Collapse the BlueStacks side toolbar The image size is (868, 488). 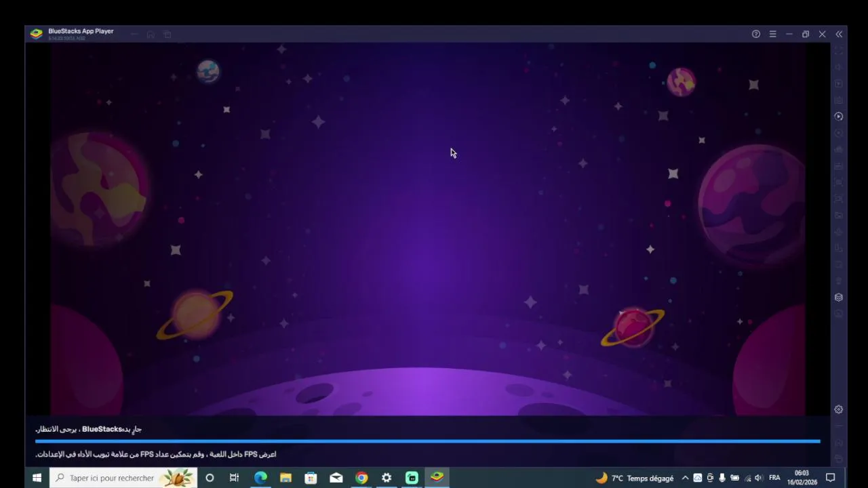pos(839,34)
